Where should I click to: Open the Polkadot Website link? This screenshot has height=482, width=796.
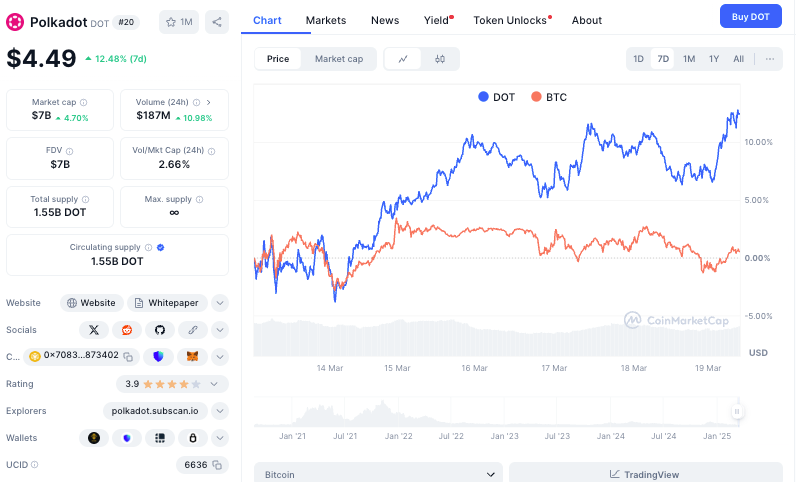point(92,303)
